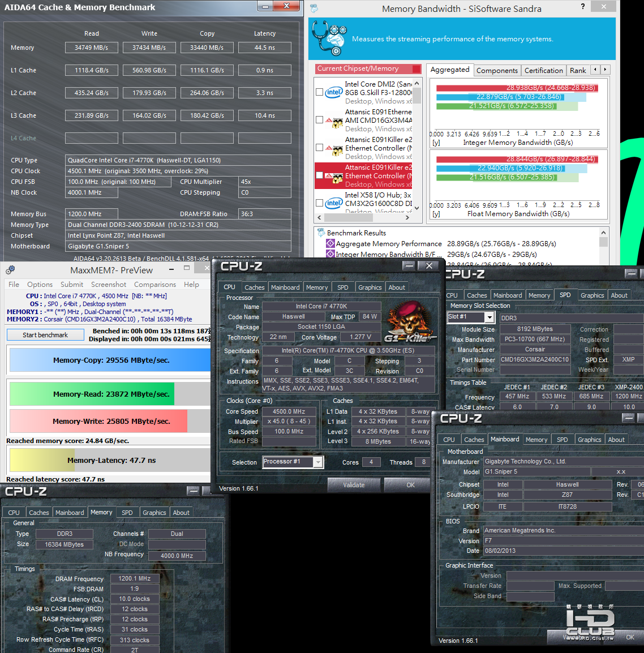Click the up arrow of Sandra chipset list scrollbar
Image resolution: width=644 pixels, height=653 pixels.
417,83
